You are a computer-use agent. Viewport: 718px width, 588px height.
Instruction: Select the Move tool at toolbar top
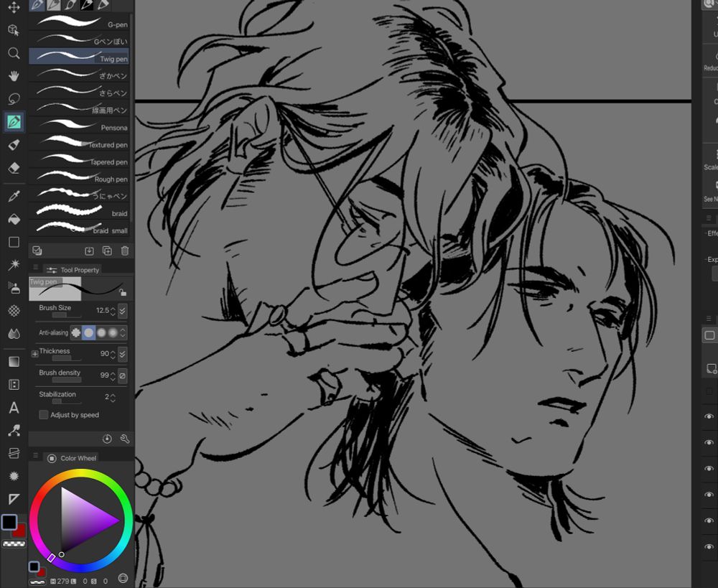click(12, 6)
